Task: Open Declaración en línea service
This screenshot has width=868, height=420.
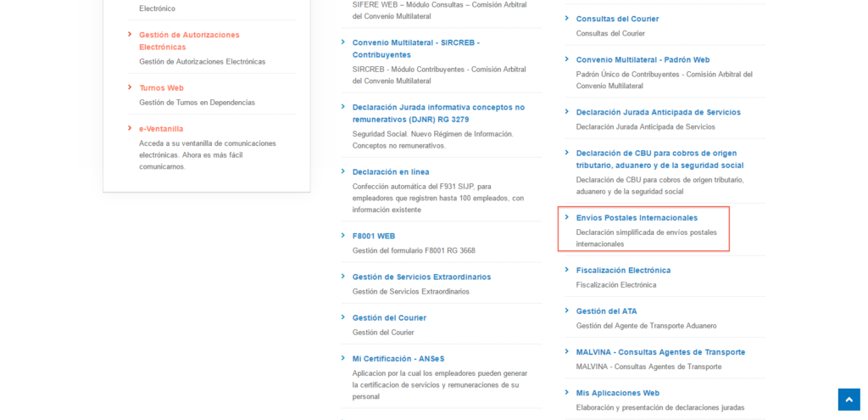Action: [391, 172]
